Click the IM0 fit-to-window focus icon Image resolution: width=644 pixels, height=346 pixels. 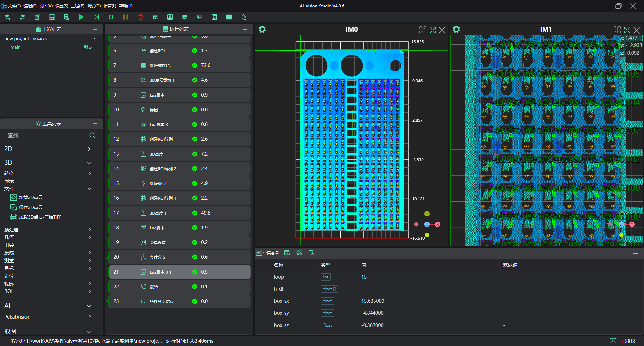(x=423, y=30)
